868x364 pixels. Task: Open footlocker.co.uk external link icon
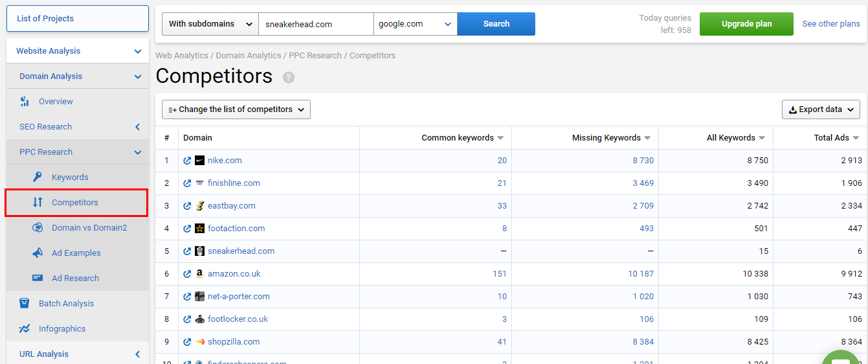(x=187, y=319)
